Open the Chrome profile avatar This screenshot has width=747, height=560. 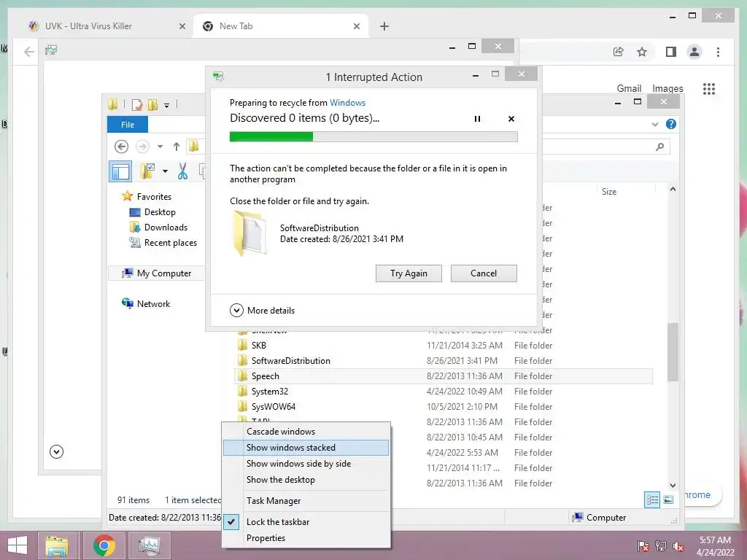[694, 52]
